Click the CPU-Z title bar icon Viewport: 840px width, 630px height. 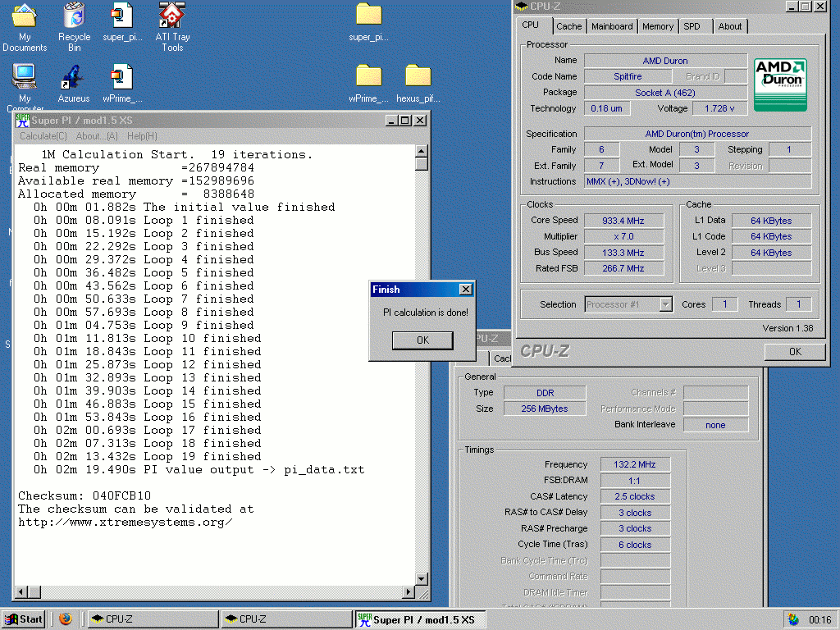521,7
